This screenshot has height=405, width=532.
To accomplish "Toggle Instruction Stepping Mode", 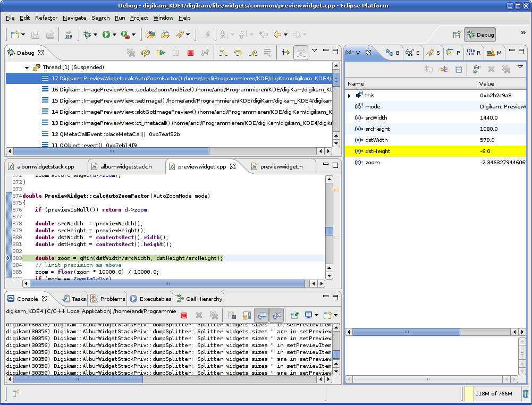I will point(285,53).
